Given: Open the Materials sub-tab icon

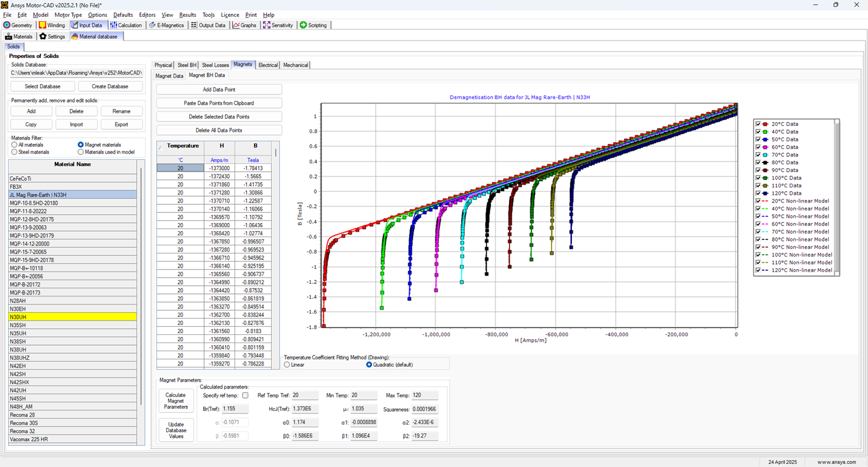Looking at the screenshot, I should pos(9,36).
